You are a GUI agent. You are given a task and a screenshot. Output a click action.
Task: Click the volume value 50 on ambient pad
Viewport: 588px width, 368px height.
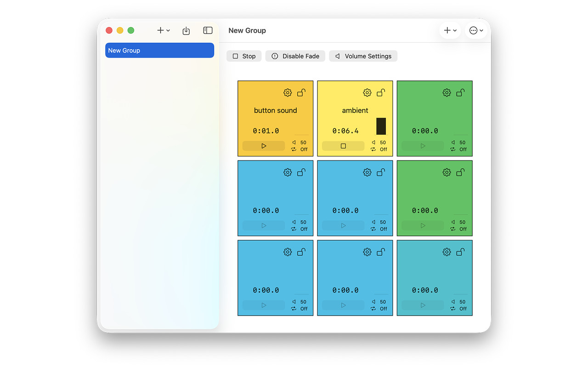point(383,143)
